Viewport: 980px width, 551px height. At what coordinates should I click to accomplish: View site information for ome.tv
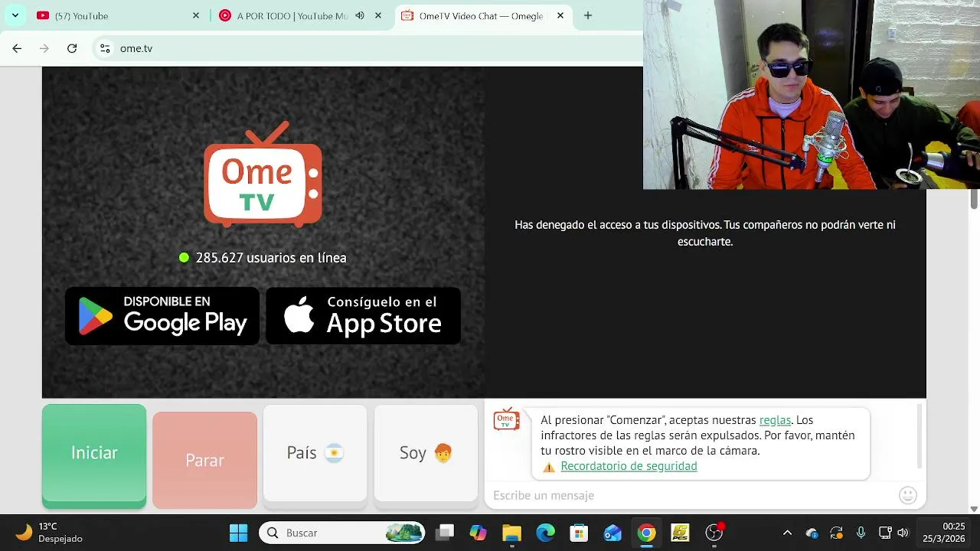click(x=105, y=48)
